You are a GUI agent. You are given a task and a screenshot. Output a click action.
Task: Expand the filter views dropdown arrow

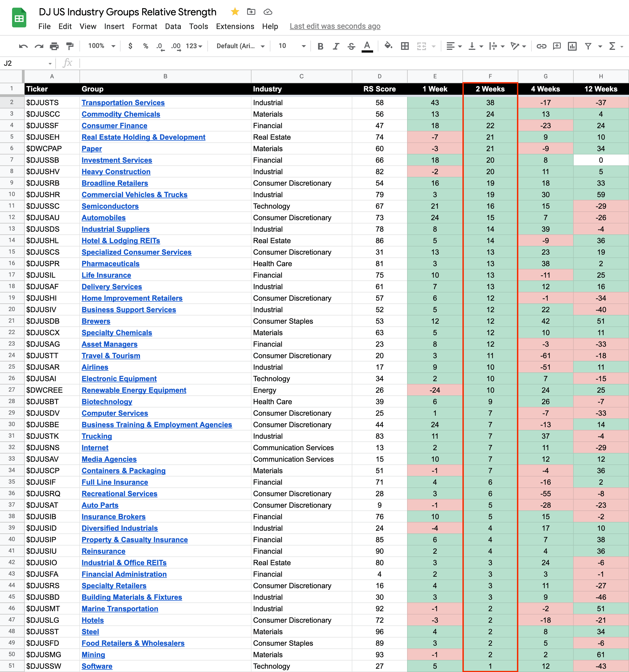(x=600, y=46)
